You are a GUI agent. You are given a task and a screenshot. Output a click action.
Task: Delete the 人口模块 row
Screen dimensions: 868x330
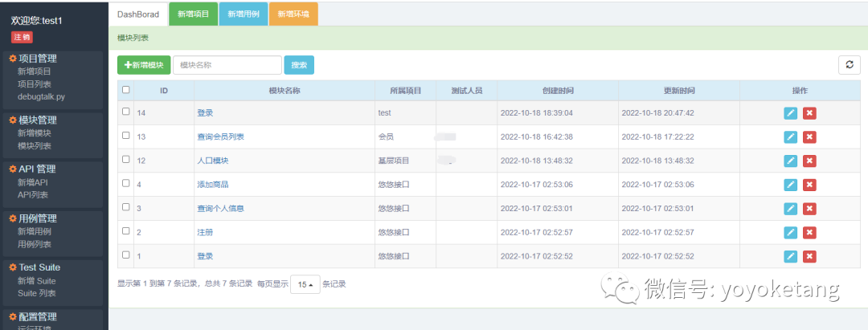pos(809,161)
